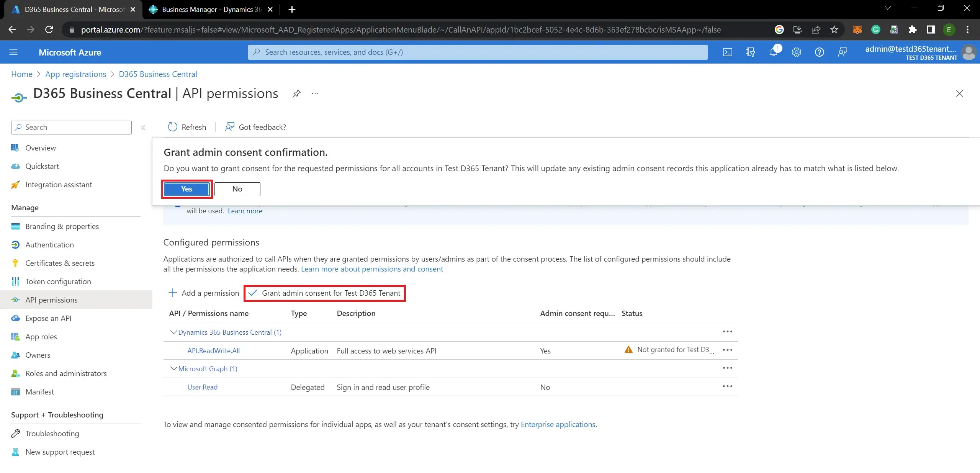This screenshot has width=980, height=473.
Task: Open ellipsis menu for API.ReadWrite.All row
Action: click(x=727, y=350)
